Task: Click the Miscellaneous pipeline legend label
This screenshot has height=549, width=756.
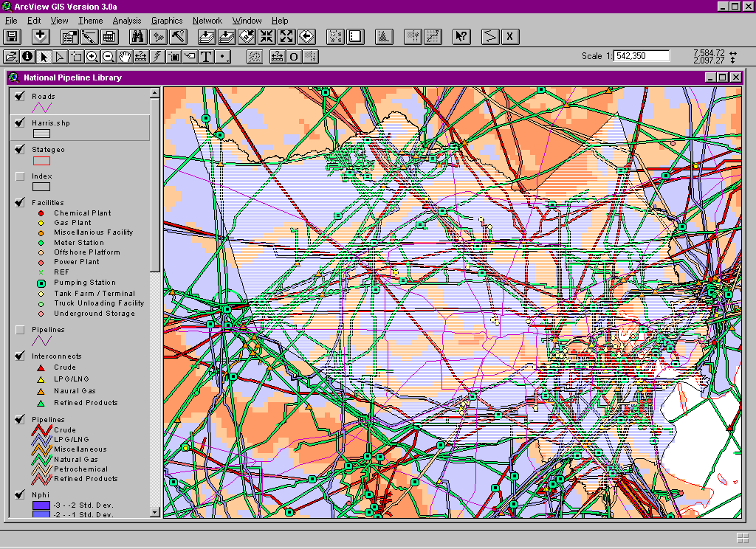Action: pyautogui.click(x=80, y=449)
